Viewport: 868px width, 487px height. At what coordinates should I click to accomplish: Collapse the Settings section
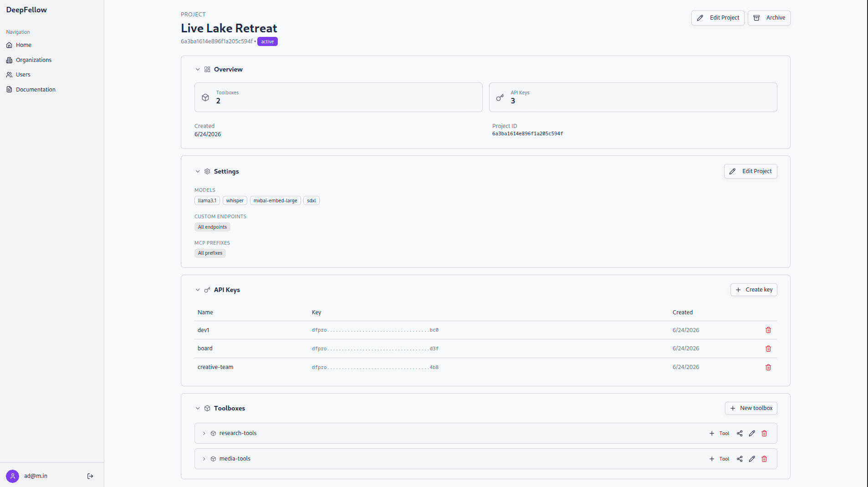pos(198,172)
